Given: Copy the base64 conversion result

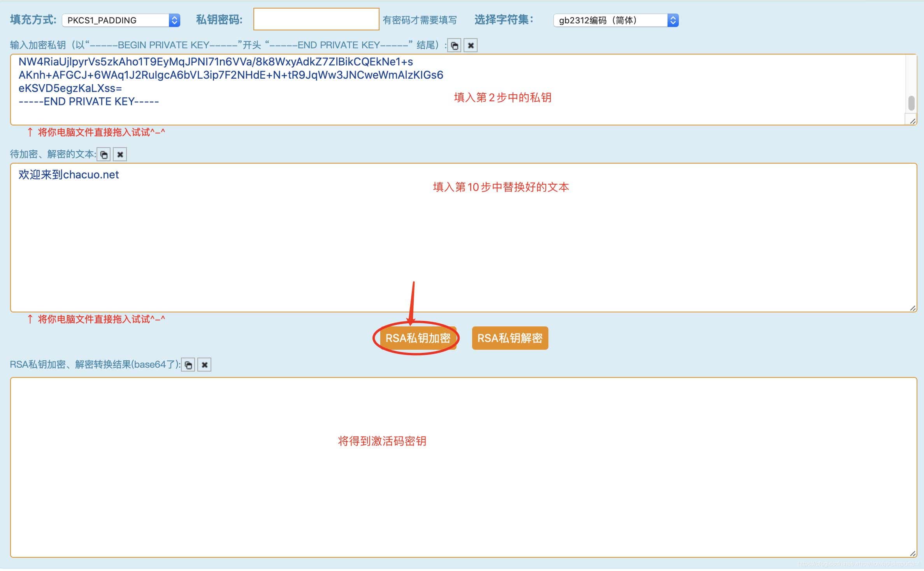Looking at the screenshot, I should [189, 365].
